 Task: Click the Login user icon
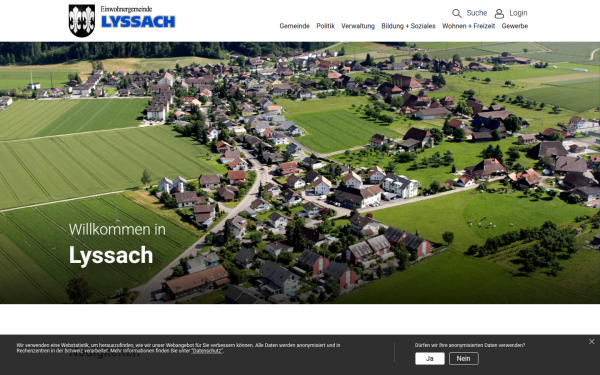499,14
